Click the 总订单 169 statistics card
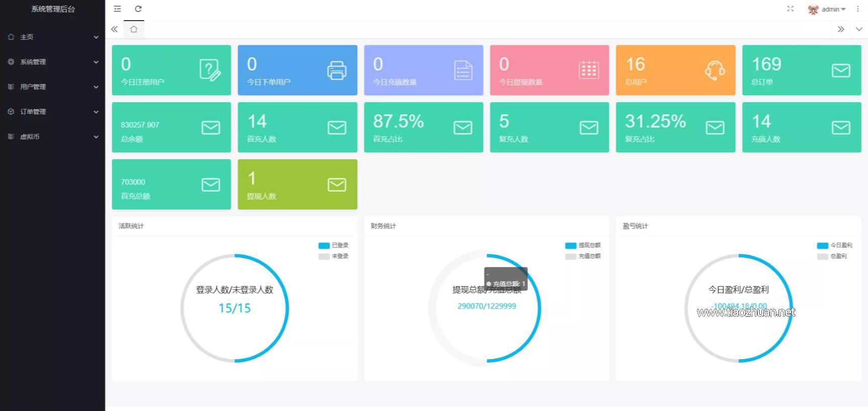Image resolution: width=868 pixels, height=411 pixels. point(801,71)
